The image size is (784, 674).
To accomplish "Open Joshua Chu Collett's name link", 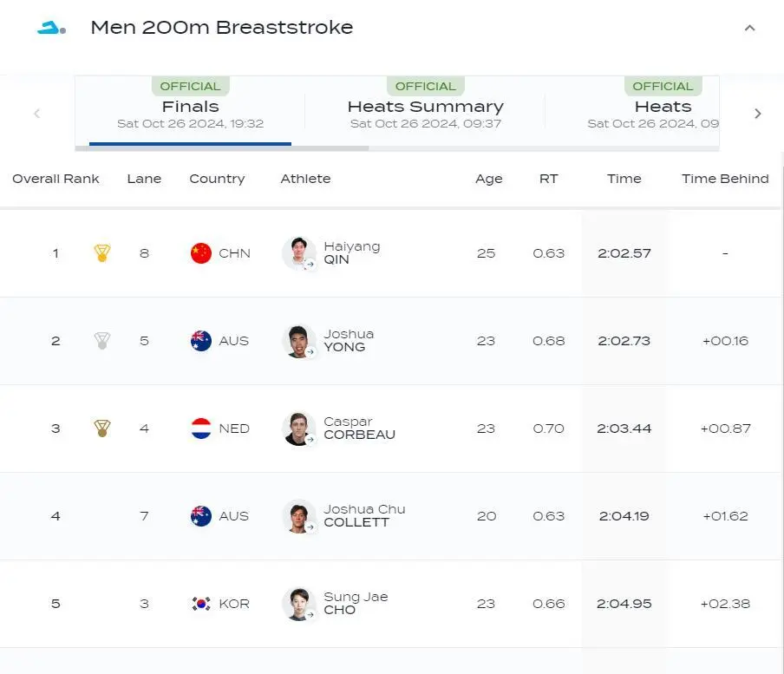I will tap(364, 516).
